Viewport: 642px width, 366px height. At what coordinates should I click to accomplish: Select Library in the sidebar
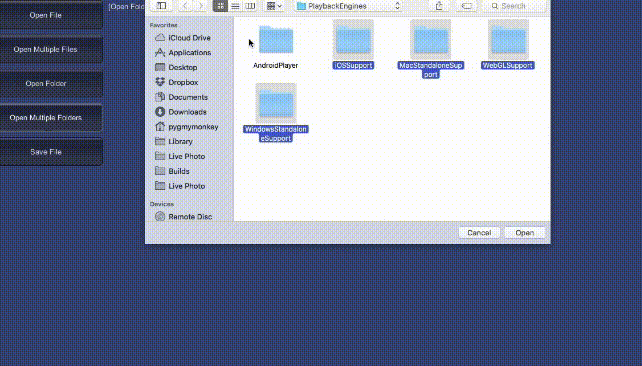point(180,141)
